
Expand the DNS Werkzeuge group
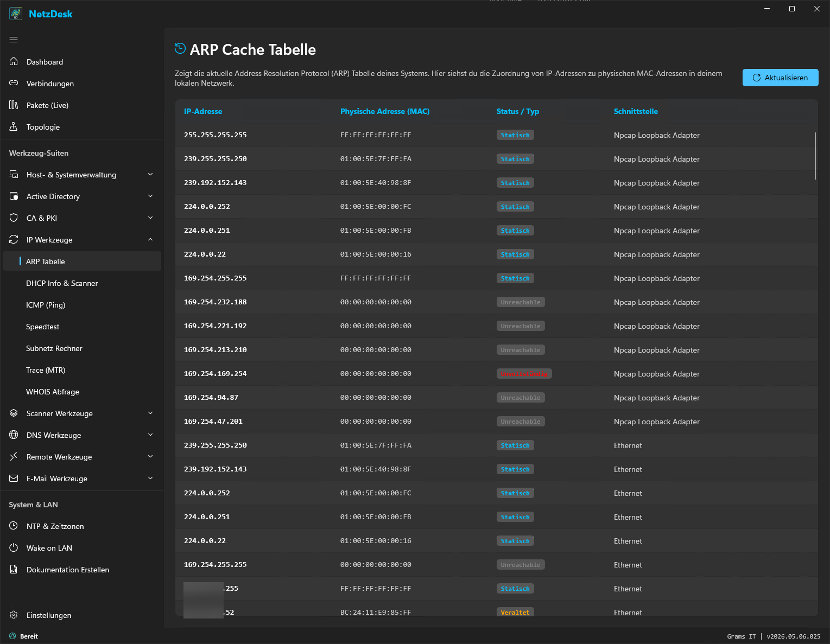pos(150,435)
